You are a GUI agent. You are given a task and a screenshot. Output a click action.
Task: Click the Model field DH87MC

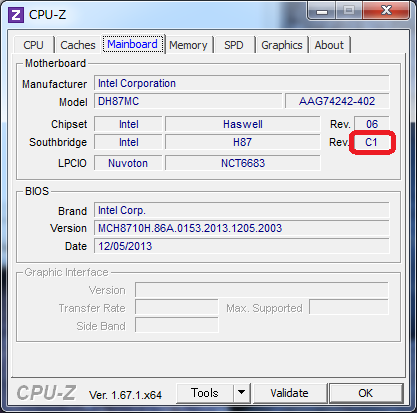pyautogui.click(x=188, y=101)
